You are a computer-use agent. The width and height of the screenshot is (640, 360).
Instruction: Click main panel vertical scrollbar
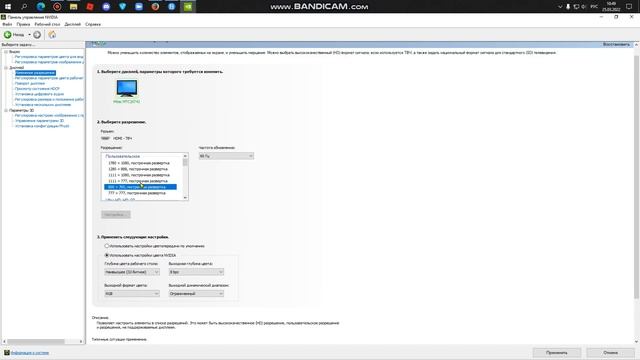(x=636, y=177)
